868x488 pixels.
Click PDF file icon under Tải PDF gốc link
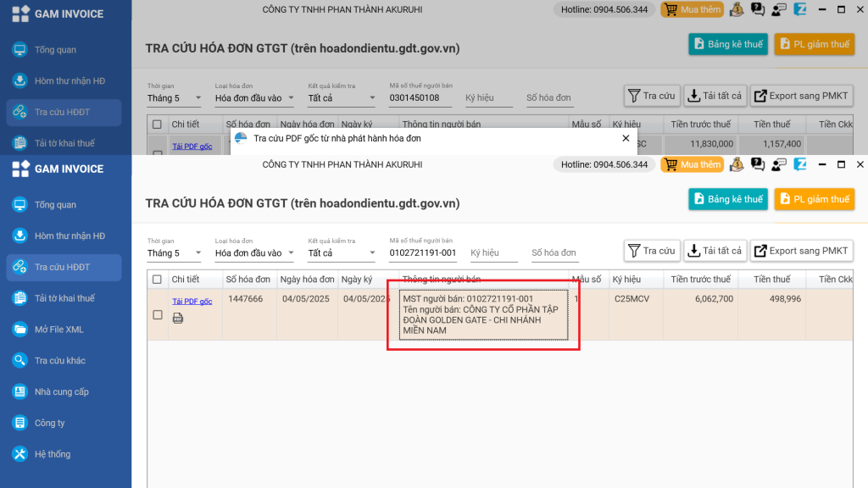(178, 318)
